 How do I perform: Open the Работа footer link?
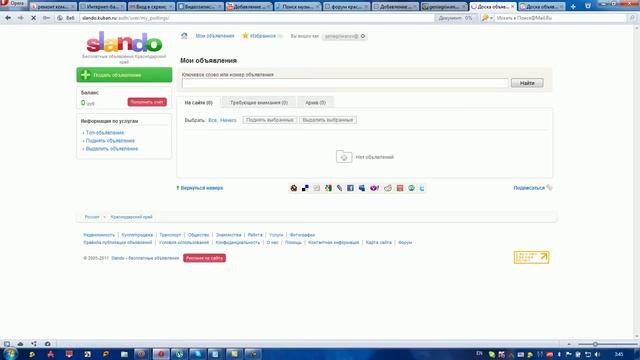[255, 235]
